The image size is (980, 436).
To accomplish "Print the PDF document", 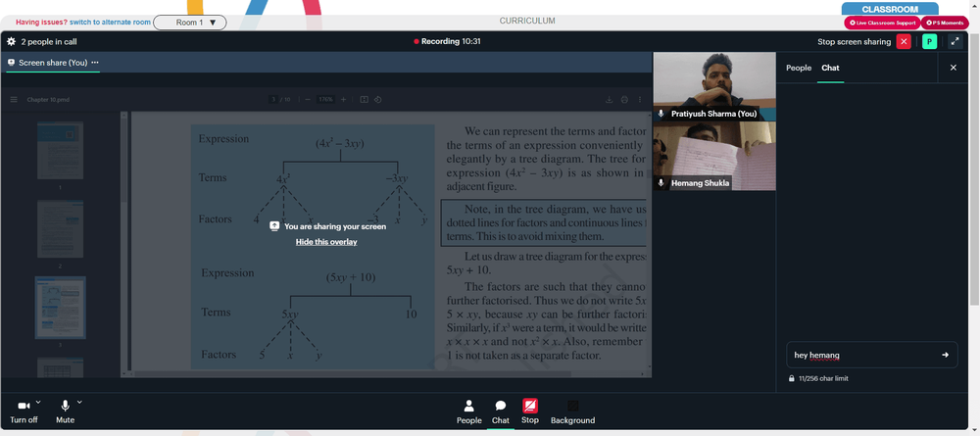I will [623, 99].
